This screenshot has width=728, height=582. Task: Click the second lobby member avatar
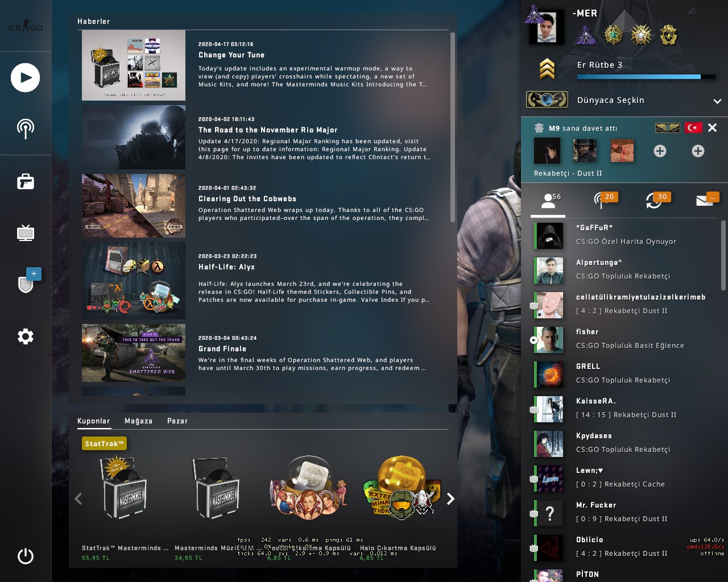pos(585,151)
